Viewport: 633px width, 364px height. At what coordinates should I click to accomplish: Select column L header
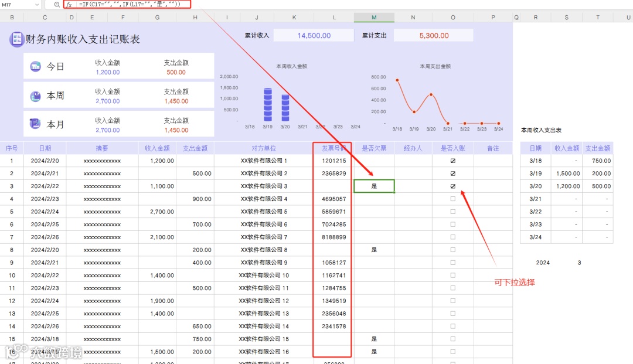(334, 18)
